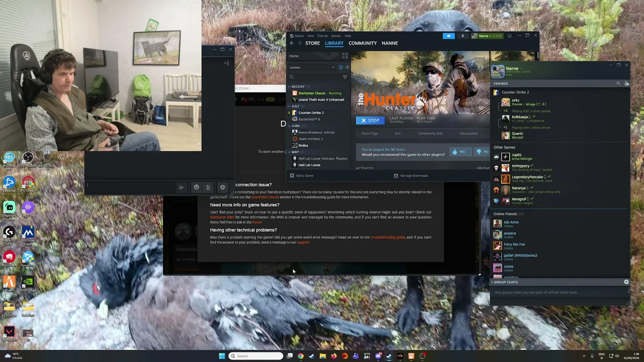Open the Games menu in Steam
Screen dimensions: 644x362
(x=336, y=36)
